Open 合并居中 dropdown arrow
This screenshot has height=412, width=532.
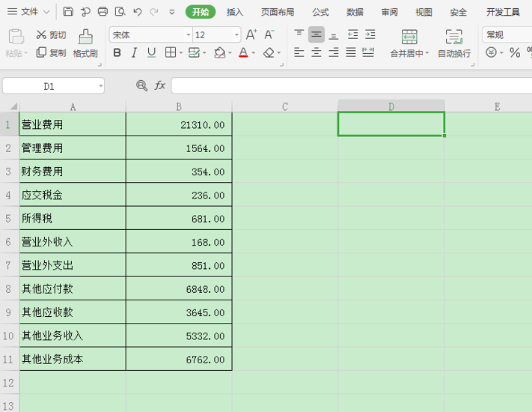coord(427,53)
